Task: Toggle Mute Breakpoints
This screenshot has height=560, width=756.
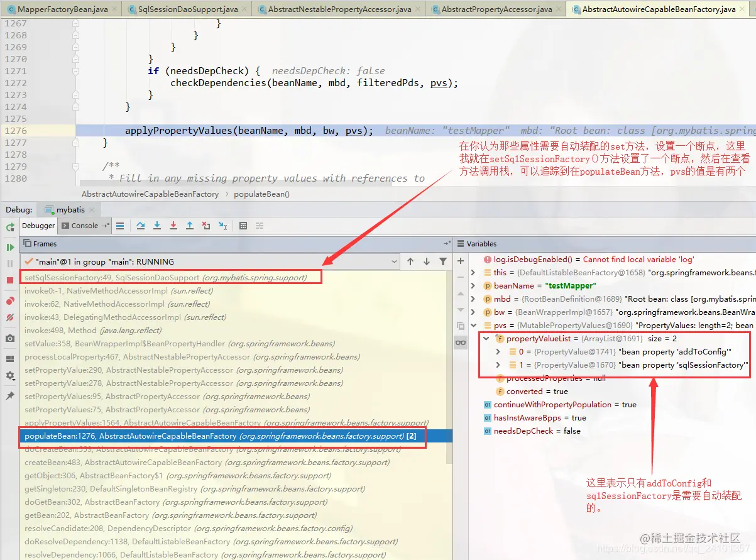Action: pos(10,318)
